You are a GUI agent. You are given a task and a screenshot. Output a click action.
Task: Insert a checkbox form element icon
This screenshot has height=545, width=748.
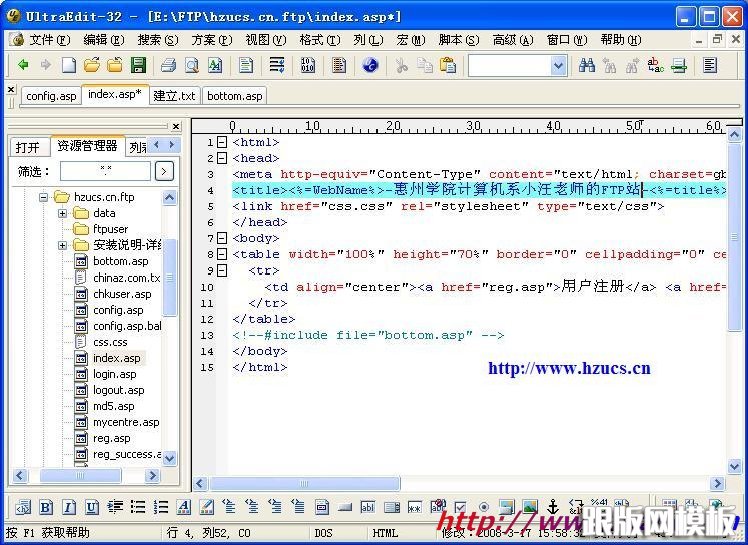[x=460, y=507]
